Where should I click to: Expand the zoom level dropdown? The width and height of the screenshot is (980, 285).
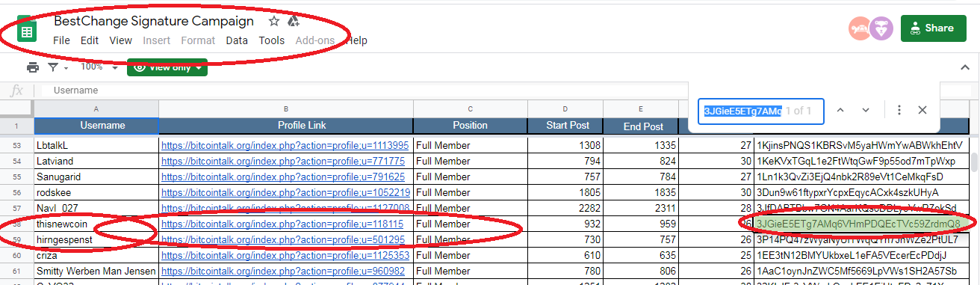pyautogui.click(x=97, y=67)
